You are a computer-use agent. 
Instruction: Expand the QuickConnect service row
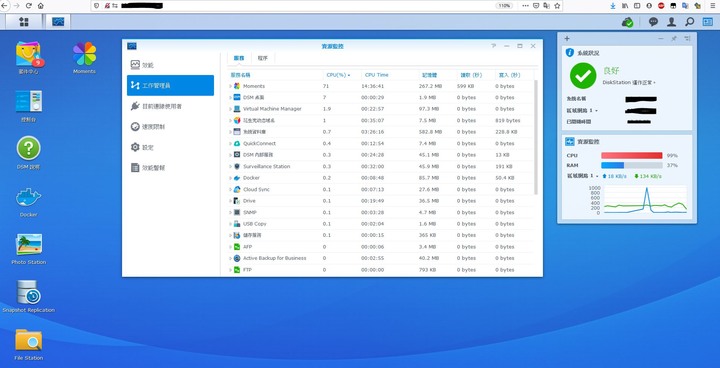coord(231,144)
